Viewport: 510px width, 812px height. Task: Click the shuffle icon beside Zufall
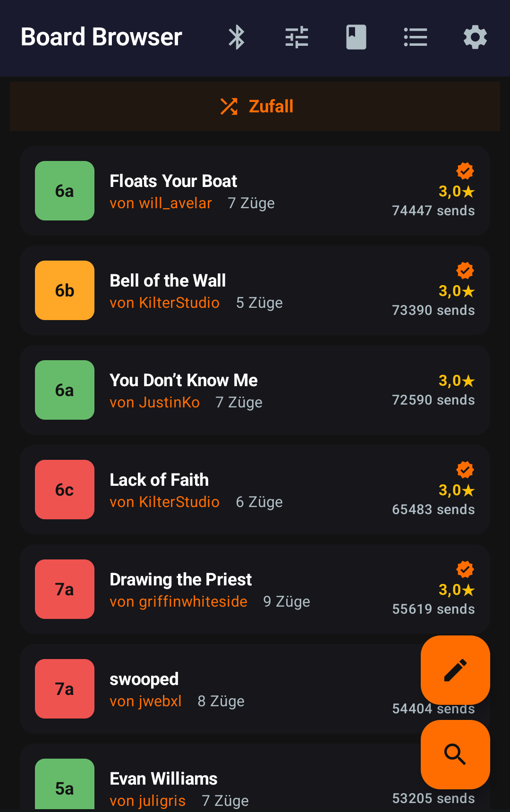click(x=229, y=107)
